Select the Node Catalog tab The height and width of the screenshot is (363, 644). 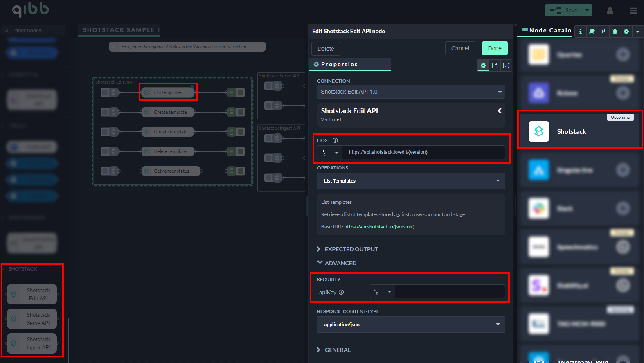click(x=546, y=31)
